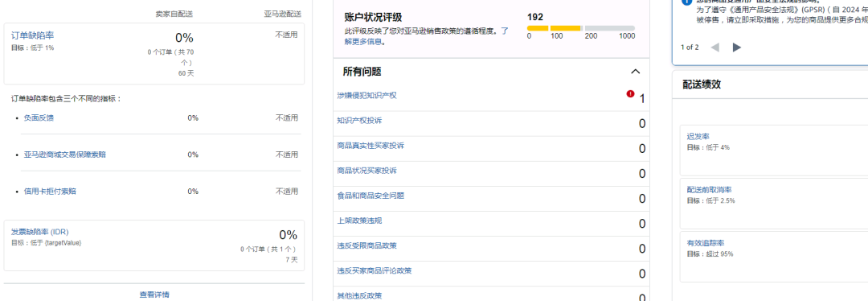Click the '1 of 2' pagination text
Image resolution: width=868 pixels, height=301 pixels.
pyautogui.click(x=690, y=47)
